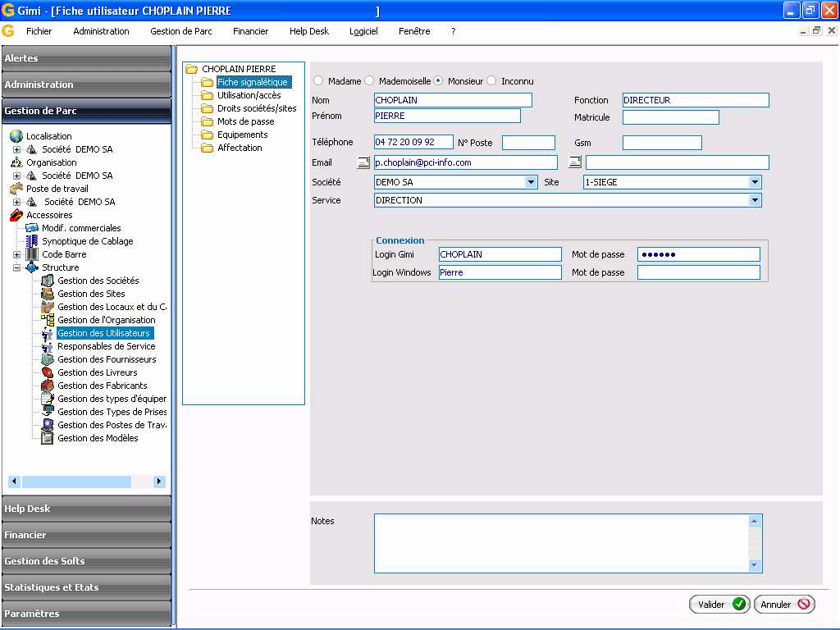Select the Gestion des Livreurs icon
Viewport: 840px width, 630px height.
click(x=48, y=372)
